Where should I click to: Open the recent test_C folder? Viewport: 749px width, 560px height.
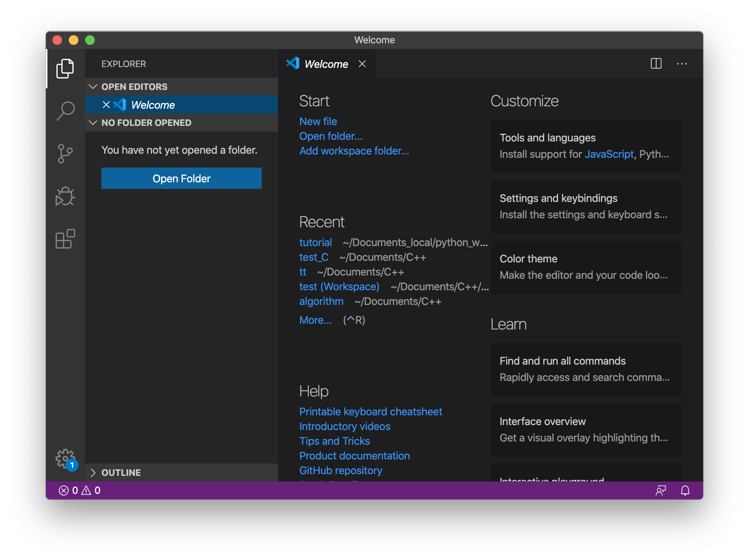click(x=314, y=257)
